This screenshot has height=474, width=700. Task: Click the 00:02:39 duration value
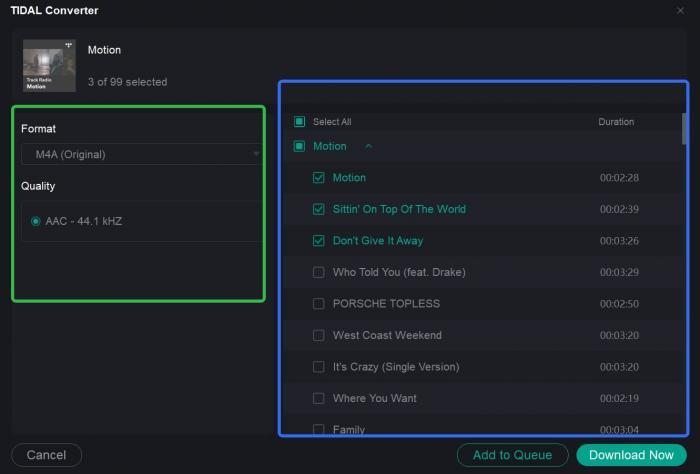[x=619, y=209]
